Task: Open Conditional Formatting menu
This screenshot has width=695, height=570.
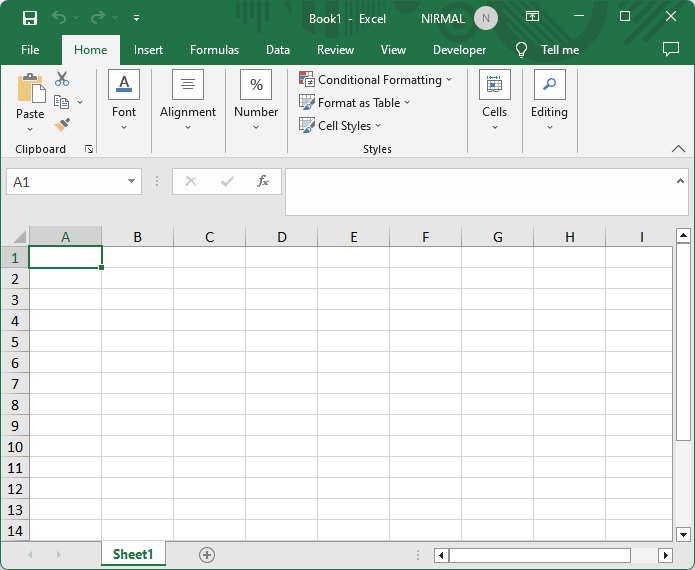Action: tap(375, 80)
